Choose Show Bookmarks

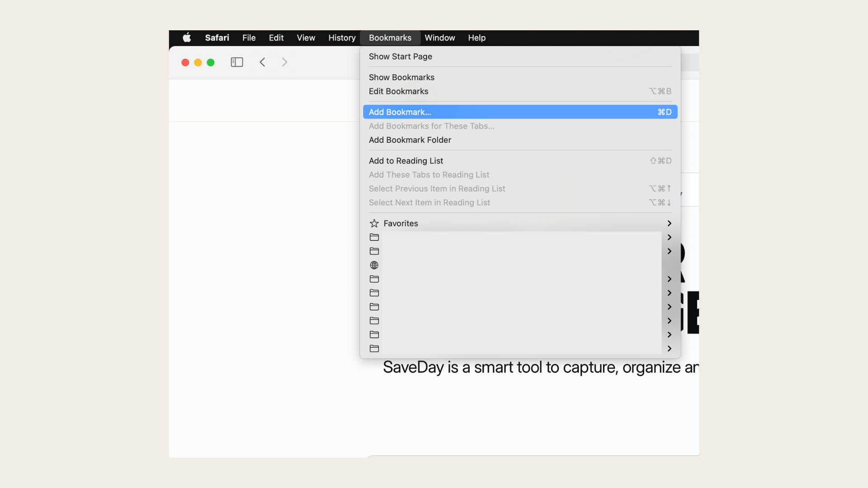click(520, 77)
